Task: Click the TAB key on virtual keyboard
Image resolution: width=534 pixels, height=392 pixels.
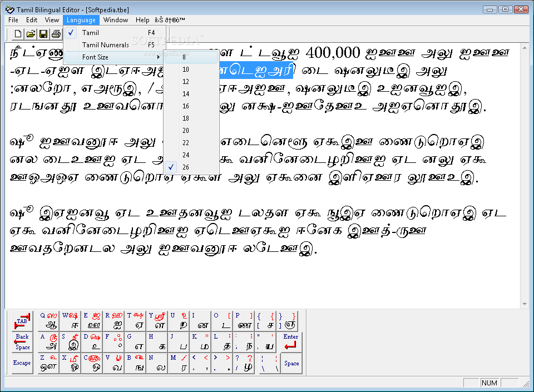Action: 22,320
